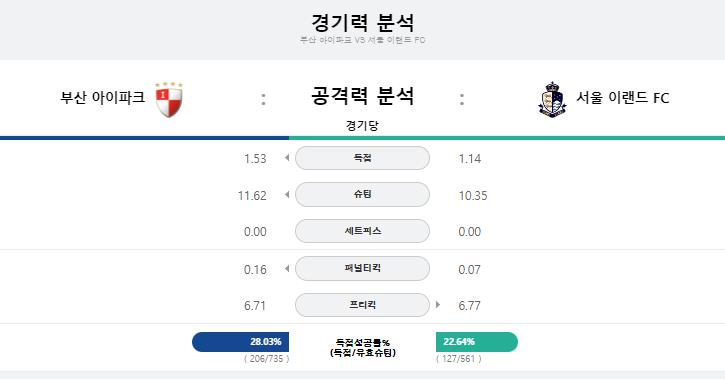Click the left arrow beside 패널티킥
Image resolution: width=725 pixels, height=379 pixels.
(287, 269)
